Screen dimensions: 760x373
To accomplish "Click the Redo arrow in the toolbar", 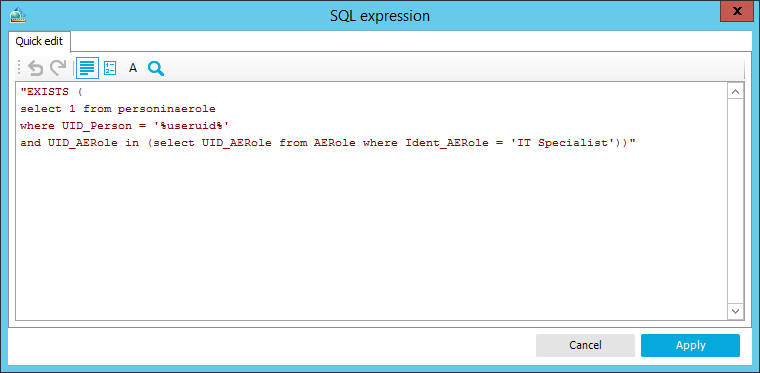I will pos(58,68).
